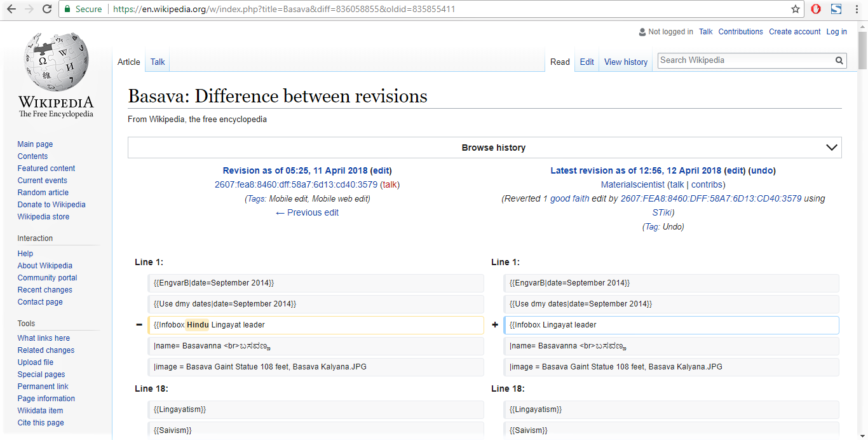Viewport: 868px width, 440px height.
Task: Click the blue S extension icon
Action: click(836, 9)
